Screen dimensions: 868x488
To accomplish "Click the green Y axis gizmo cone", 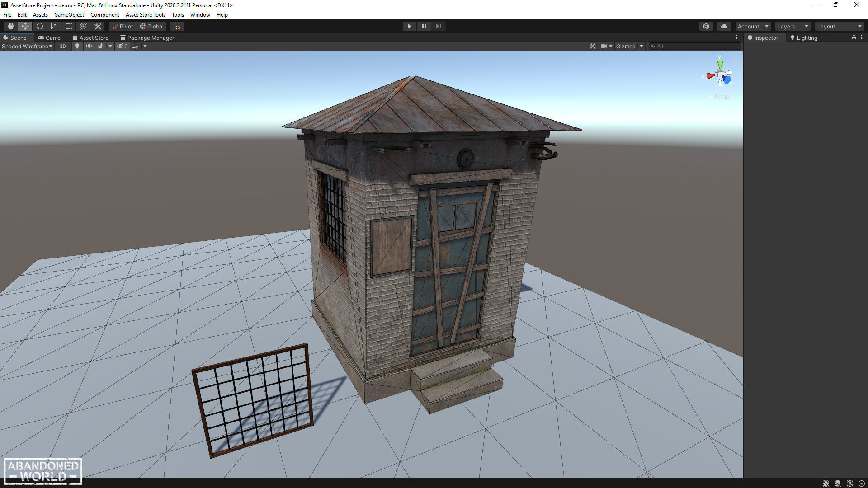I will click(x=720, y=64).
